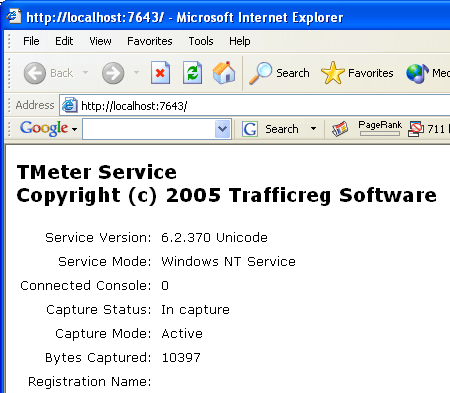Click the Bytes Captured label
Viewport: 450px width, 393px height.
click(x=98, y=358)
